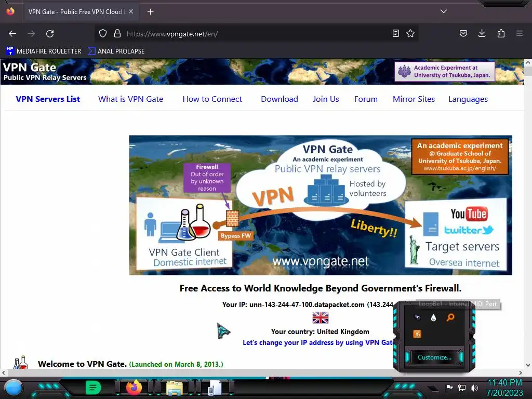This screenshot has width=532, height=399.
Task: Click Customize in the tray popup
Action: pyautogui.click(x=434, y=357)
